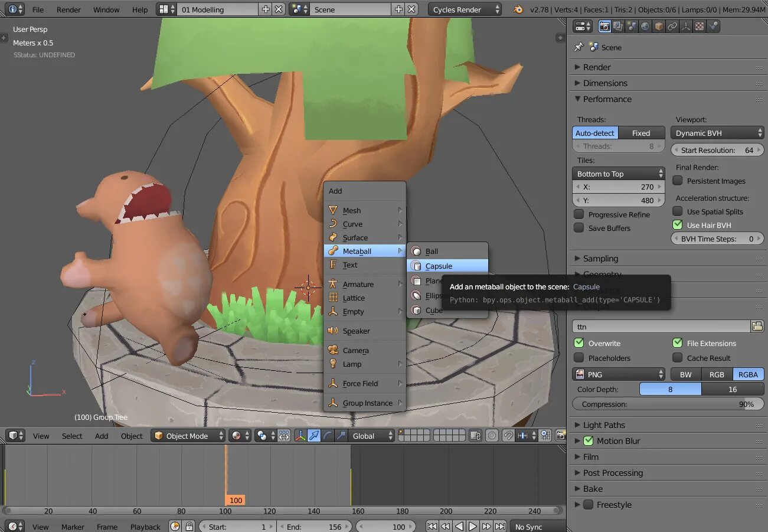Play animation forward
The width and height of the screenshot is (768, 532).
point(473,526)
